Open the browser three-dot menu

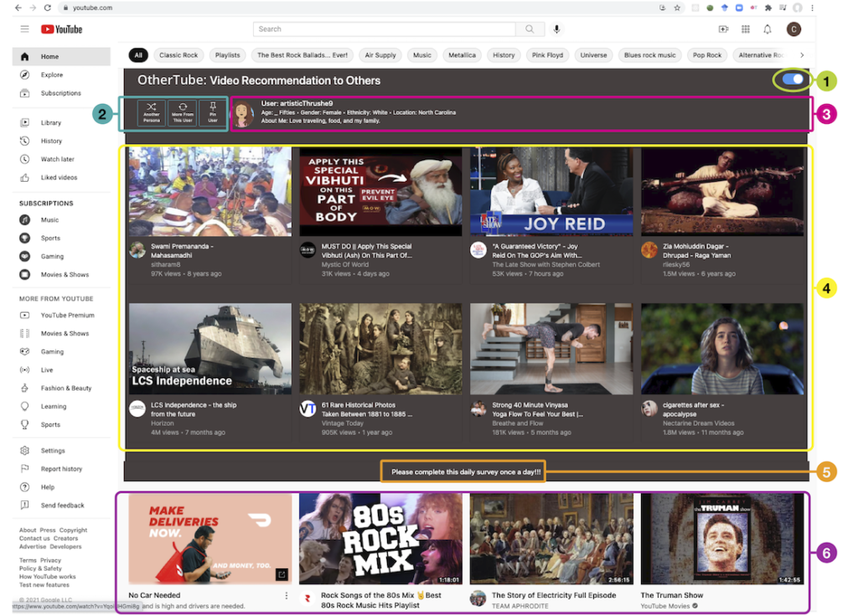pyautogui.click(x=812, y=8)
